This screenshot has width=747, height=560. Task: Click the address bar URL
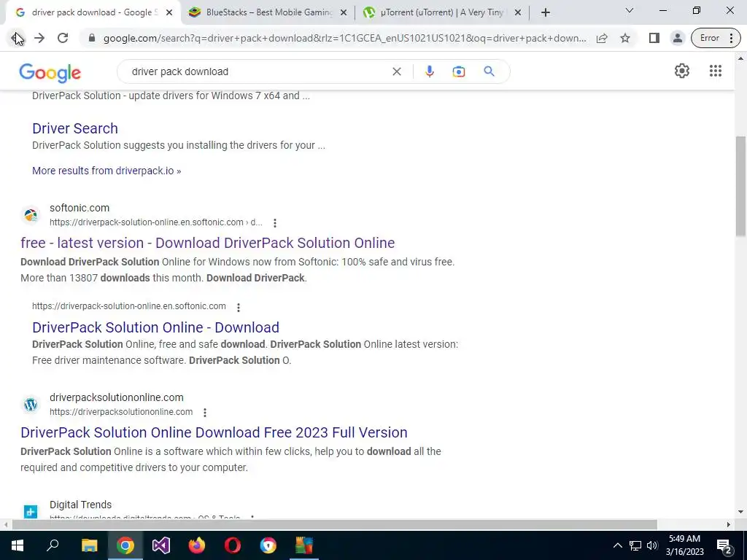[x=344, y=38]
